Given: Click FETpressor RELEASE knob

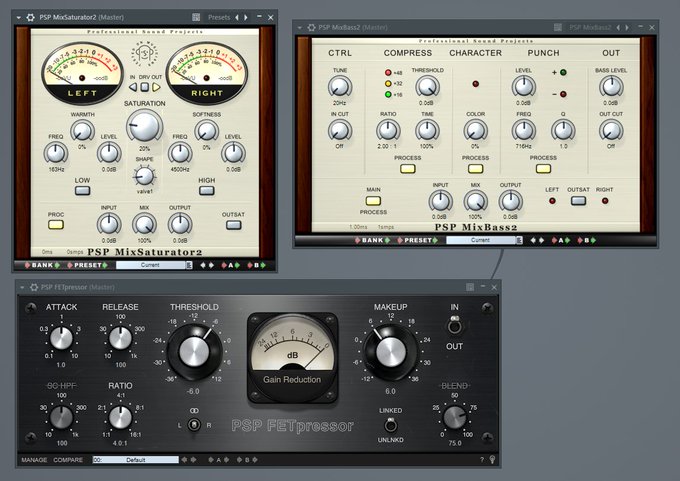Looking at the screenshot, I should tap(120, 338).
